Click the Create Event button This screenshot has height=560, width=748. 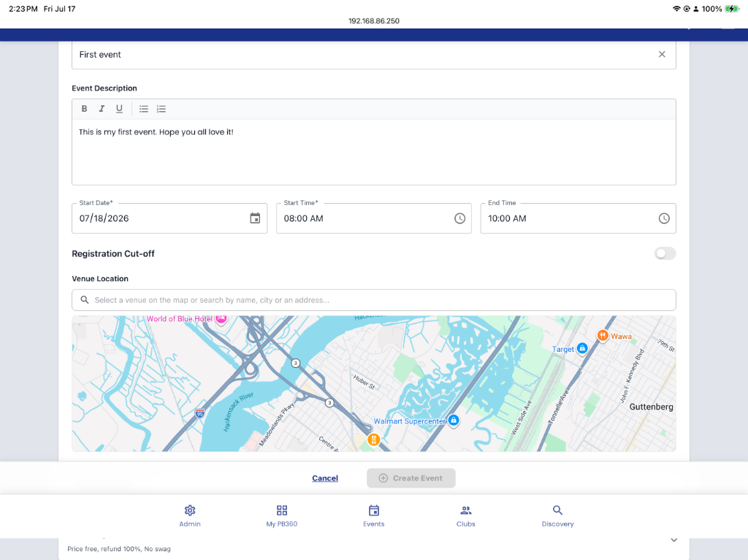pyautogui.click(x=411, y=478)
